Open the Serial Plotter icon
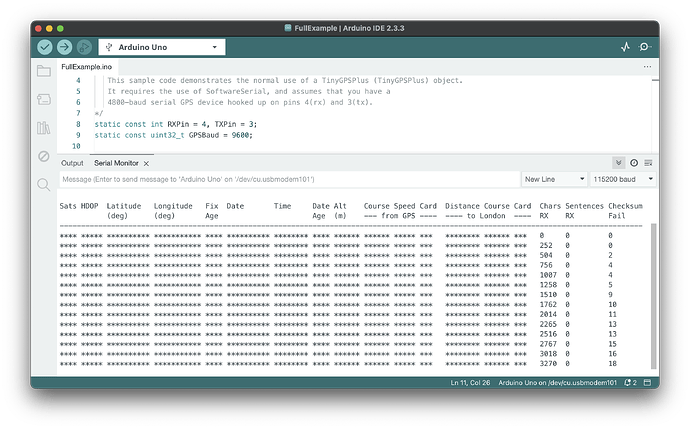This screenshot has width=690, height=429. pyautogui.click(x=625, y=47)
